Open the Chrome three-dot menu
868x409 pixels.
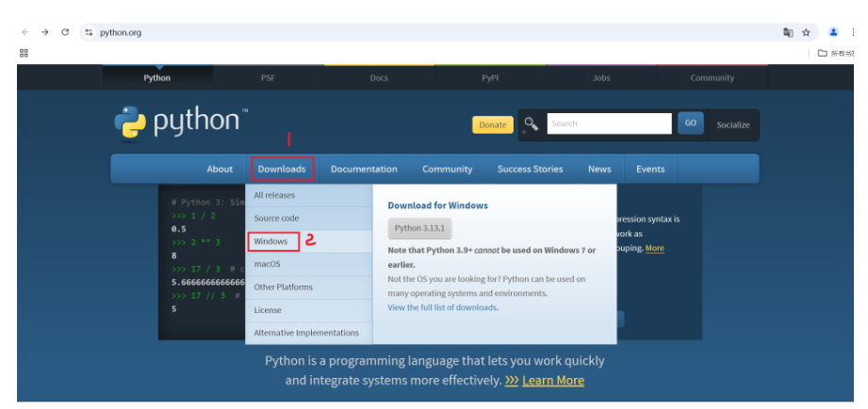point(853,32)
